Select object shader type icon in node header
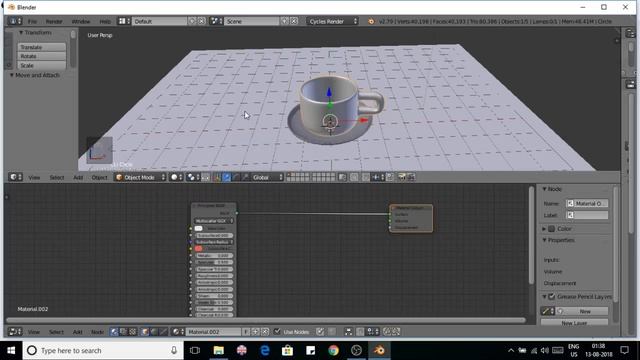Image resolution: width=640 pixels, height=360 pixels. coord(144,332)
